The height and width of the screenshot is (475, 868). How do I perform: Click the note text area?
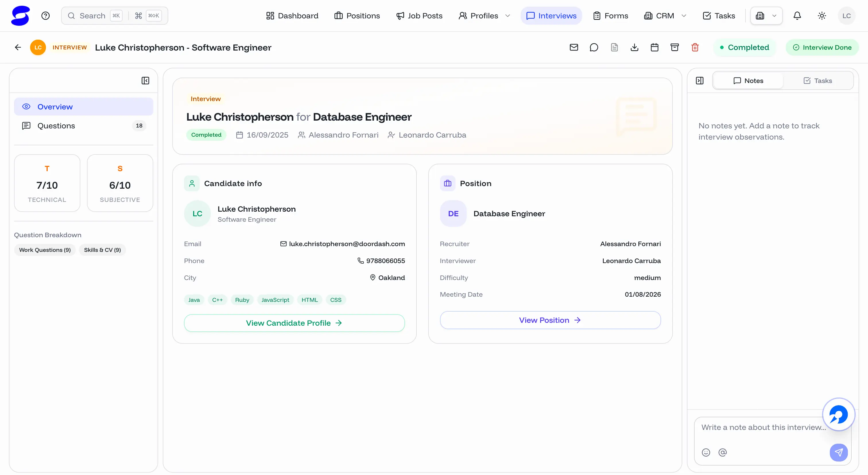click(763, 427)
